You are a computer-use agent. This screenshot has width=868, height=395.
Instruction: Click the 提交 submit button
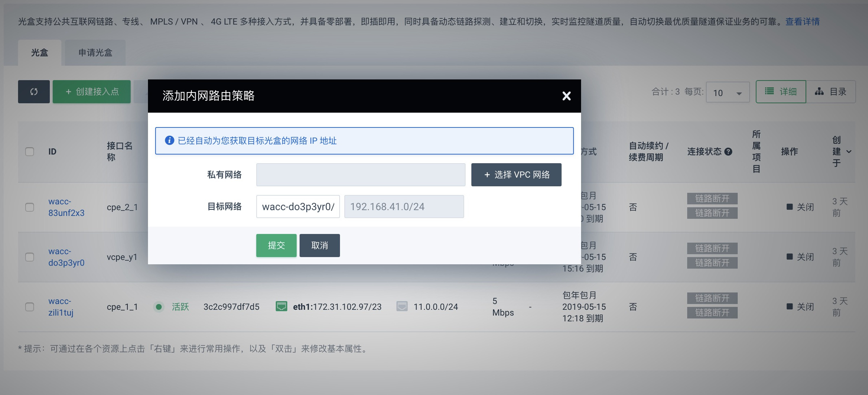click(276, 246)
